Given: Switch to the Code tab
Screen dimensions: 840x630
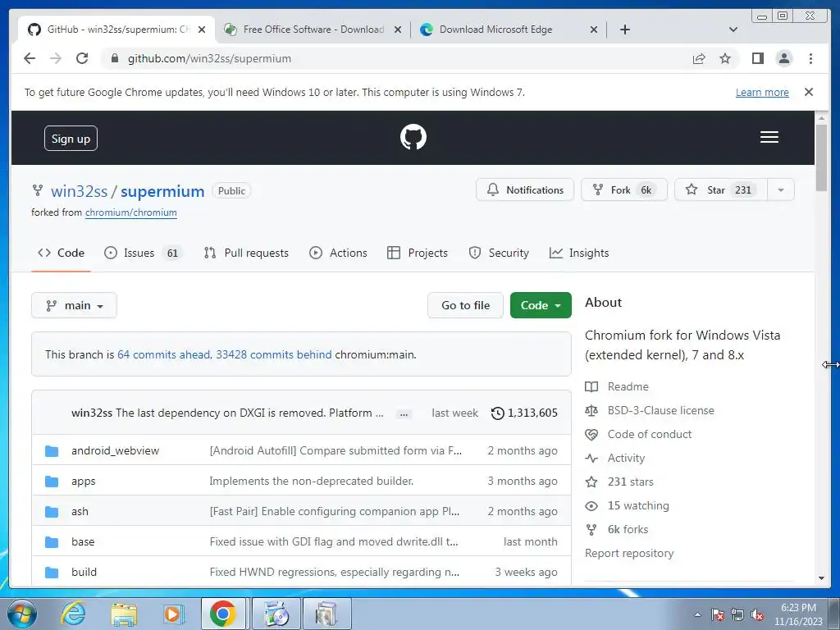Looking at the screenshot, I should click(61, 253).
